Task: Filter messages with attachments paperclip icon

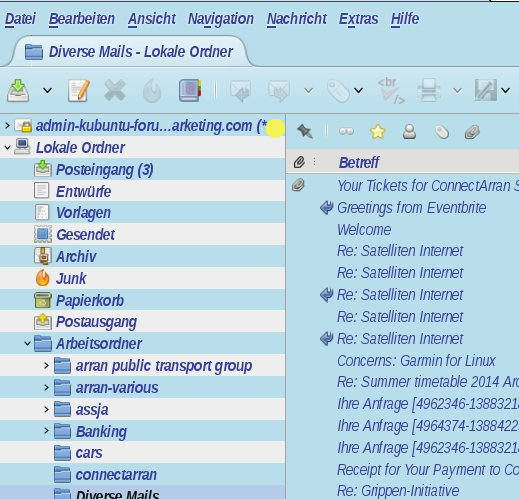Action: tap(472, 132)
